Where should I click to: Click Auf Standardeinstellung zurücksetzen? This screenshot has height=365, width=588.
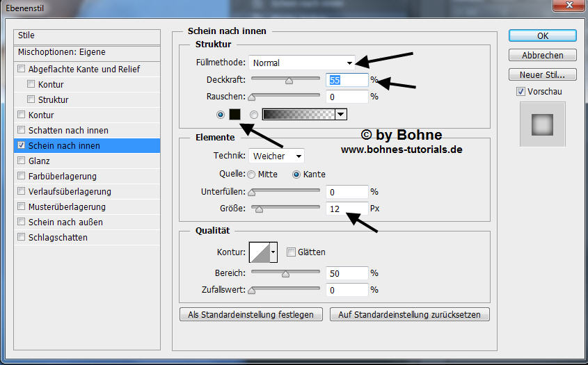point(409,314)
